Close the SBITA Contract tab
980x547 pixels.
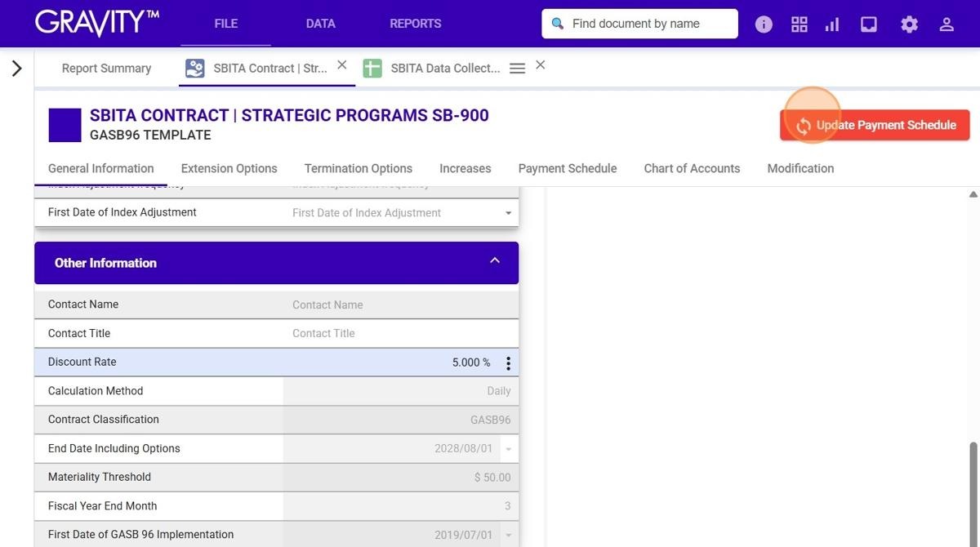point(342,64)
